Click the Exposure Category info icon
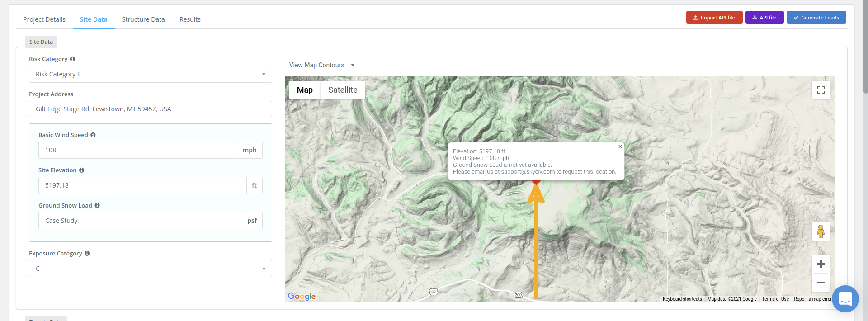Viewport: 868px width, 321px height. coord(87,254)
